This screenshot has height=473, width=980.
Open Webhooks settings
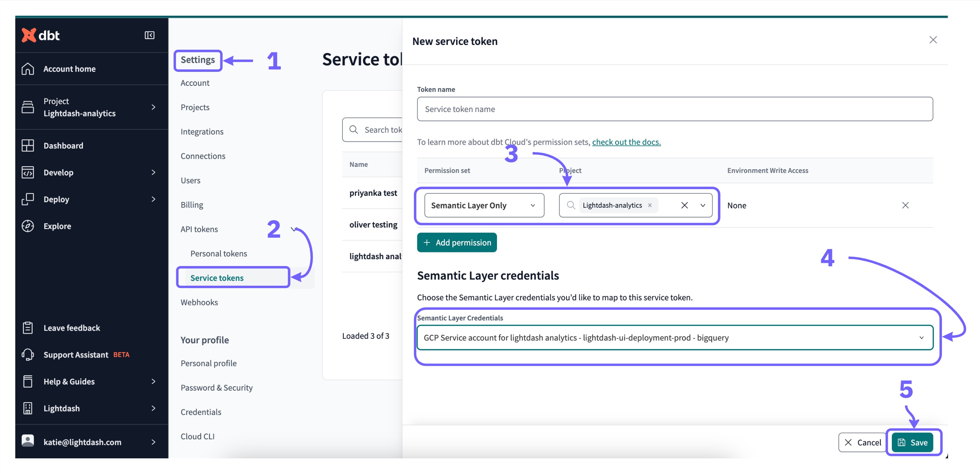(x=199, y=302)
